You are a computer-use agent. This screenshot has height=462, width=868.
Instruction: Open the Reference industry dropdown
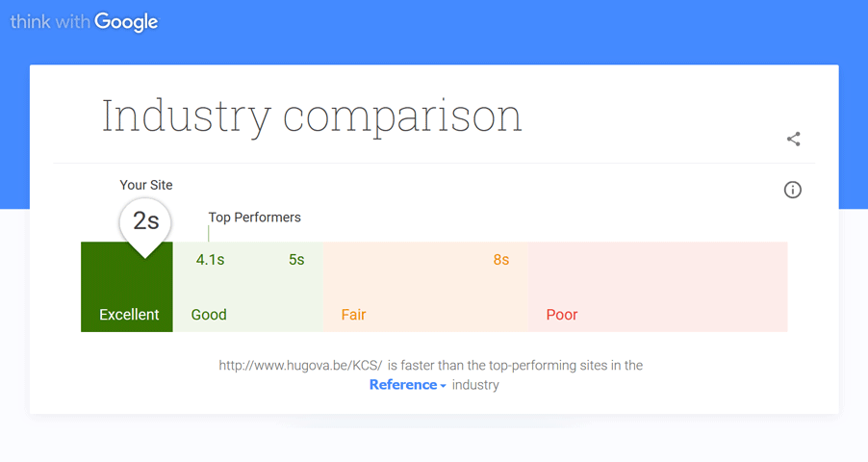[x=407, y=384]
